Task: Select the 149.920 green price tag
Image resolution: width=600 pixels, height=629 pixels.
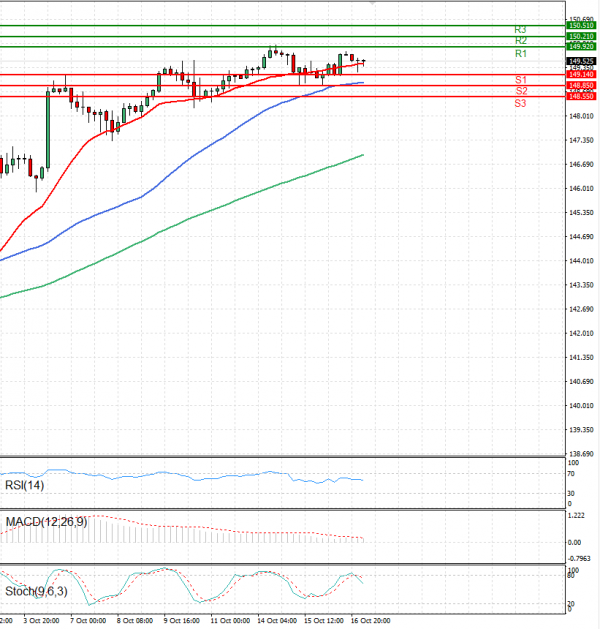Action: [x=581, y=47]
